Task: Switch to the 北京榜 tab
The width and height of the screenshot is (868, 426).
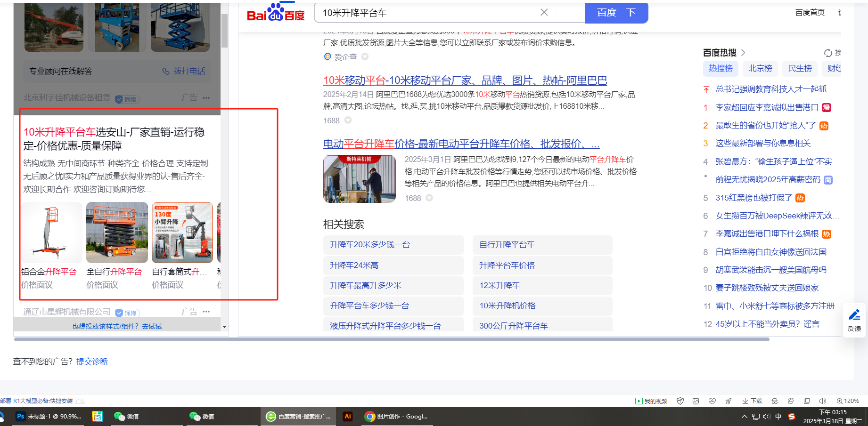Action: (x=760, y=69)
